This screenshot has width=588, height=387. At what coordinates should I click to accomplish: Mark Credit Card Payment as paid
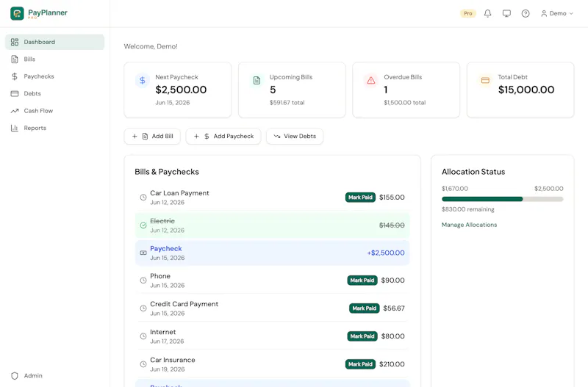[x=364, y=308]
